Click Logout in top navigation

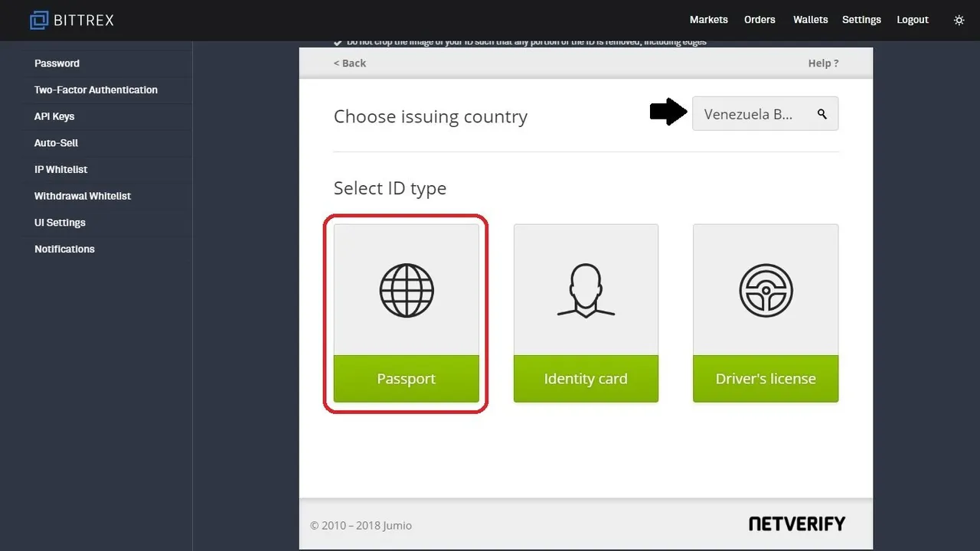tap(913, 20)
